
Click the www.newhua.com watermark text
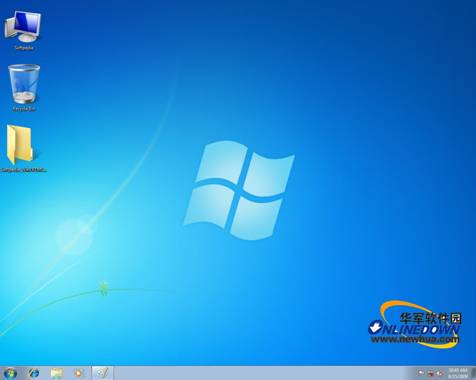point(415,340)
